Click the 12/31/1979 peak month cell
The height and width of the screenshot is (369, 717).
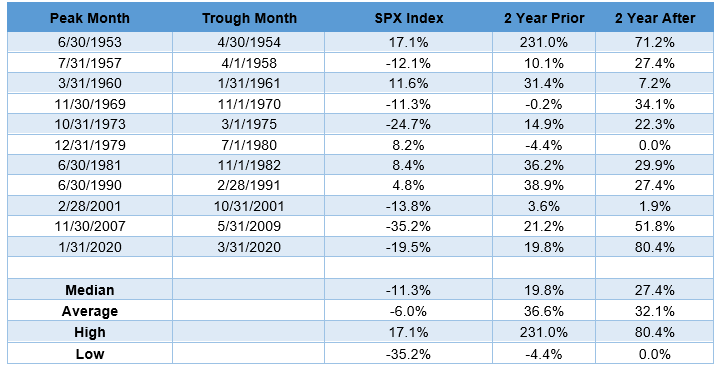pos(90,145)
